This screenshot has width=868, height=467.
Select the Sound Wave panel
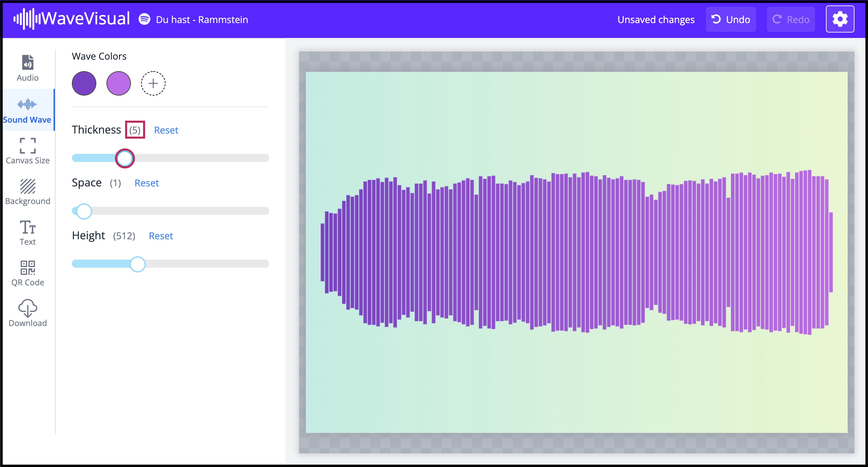tap(27, 110)
